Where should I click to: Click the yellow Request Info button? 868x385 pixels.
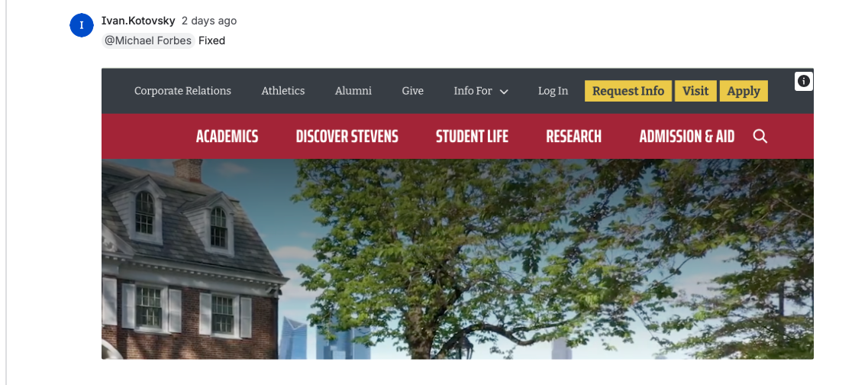click(x=628, y=91)
